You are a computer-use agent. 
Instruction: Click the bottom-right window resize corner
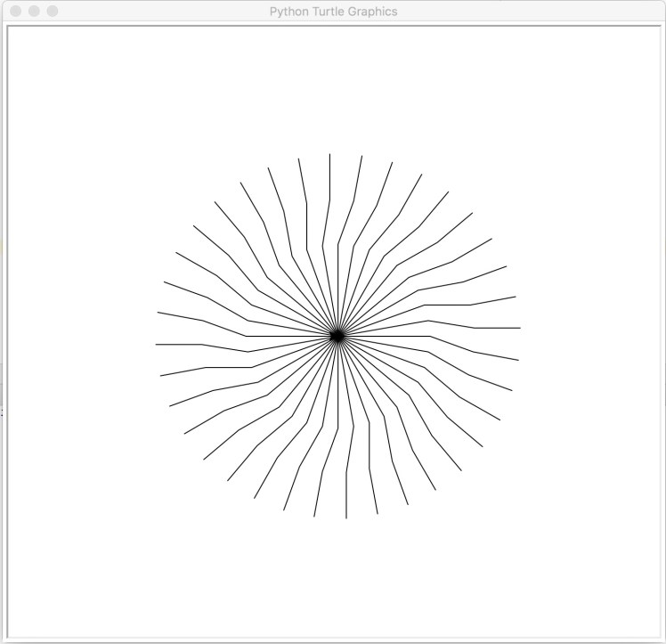coord(663,641)
